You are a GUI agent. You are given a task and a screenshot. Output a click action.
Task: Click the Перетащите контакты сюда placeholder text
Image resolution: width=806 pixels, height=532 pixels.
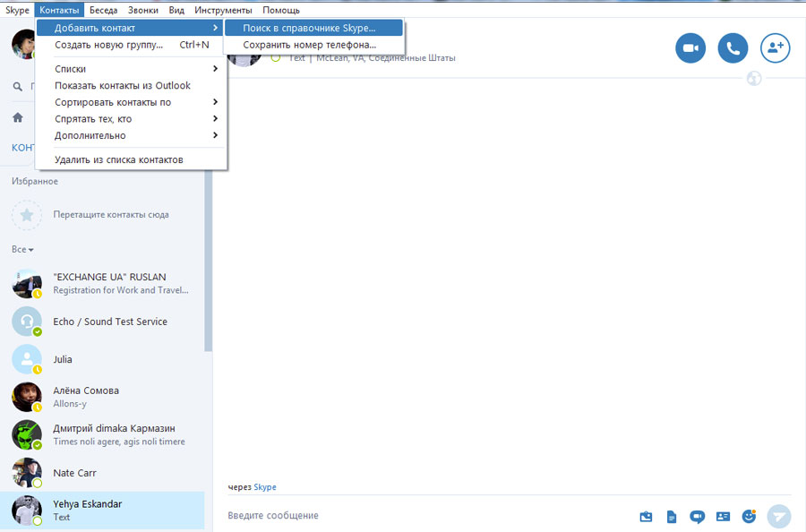coord(111,214)
